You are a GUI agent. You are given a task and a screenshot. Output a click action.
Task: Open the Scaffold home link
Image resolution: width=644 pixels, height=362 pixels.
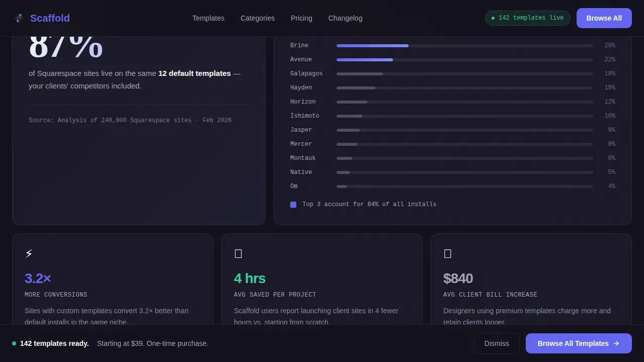[x=42, y=18]
